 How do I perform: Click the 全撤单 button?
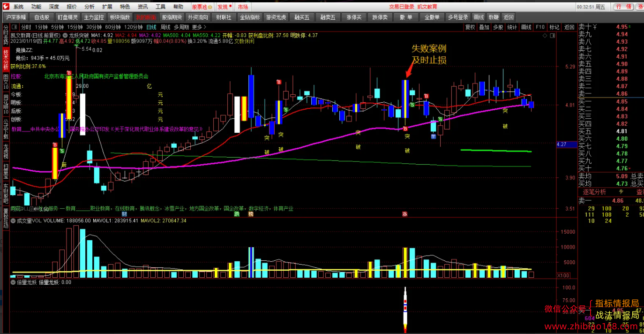[432, 17]
